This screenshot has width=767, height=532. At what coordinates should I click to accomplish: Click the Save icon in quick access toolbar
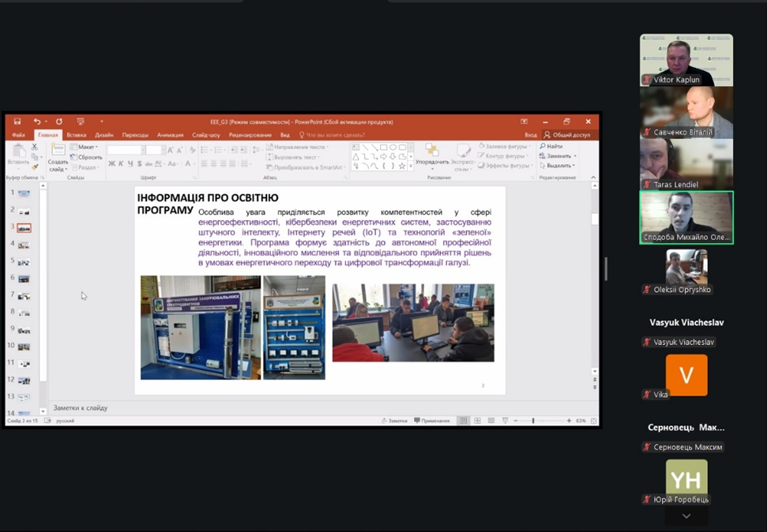pyautogui.click(x=17, y=122)
